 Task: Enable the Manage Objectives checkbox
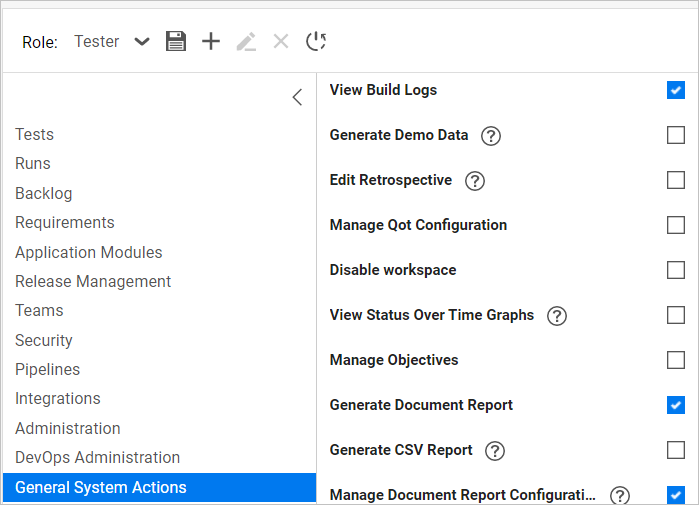pyautogui.click(x=676, y=360)
